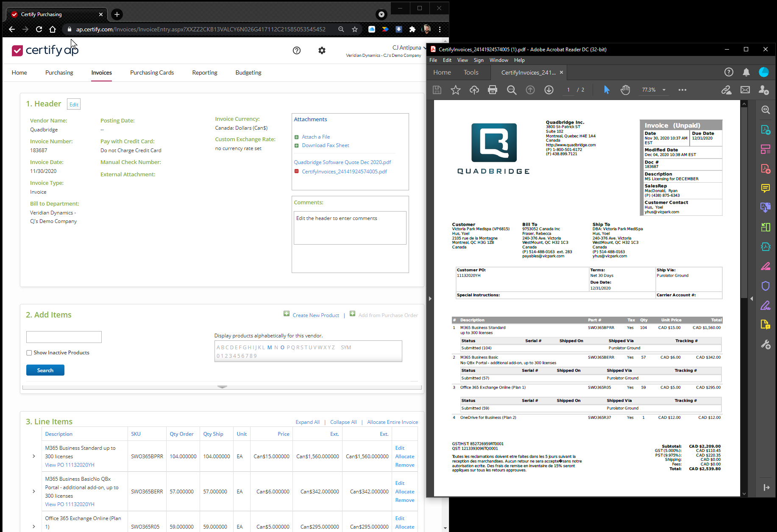Open Acrobat File menu
Viewport: 777px width, 532px height.
[433, 60]
